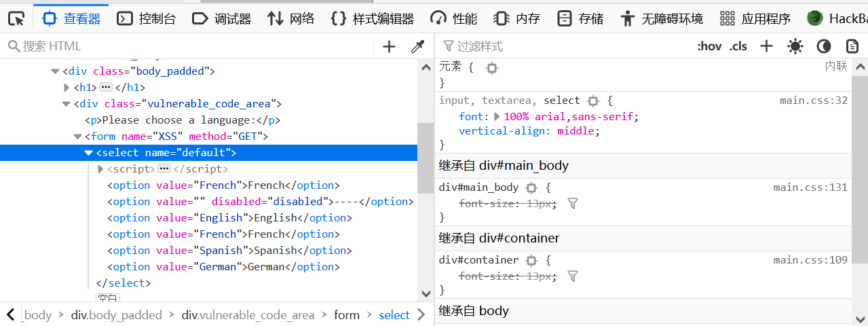Select the select breadcrumb item
The image size is (868, 326).
(x=394, y=315)
